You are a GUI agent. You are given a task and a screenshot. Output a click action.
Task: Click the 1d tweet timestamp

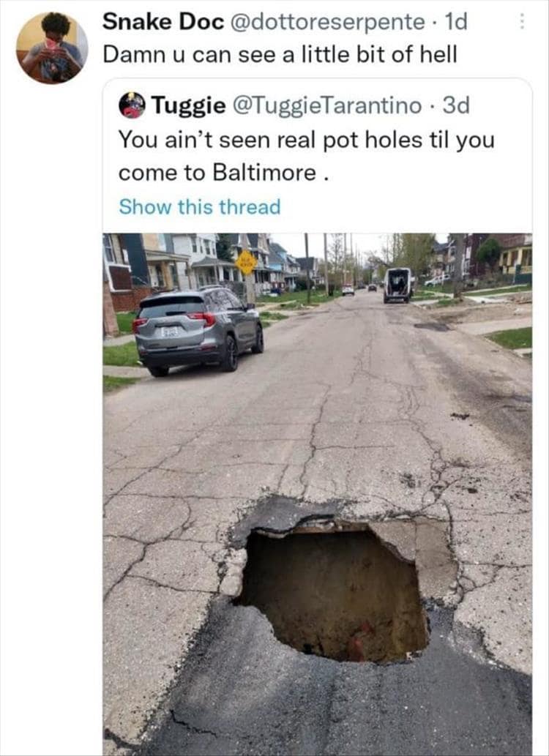(455, 21)
